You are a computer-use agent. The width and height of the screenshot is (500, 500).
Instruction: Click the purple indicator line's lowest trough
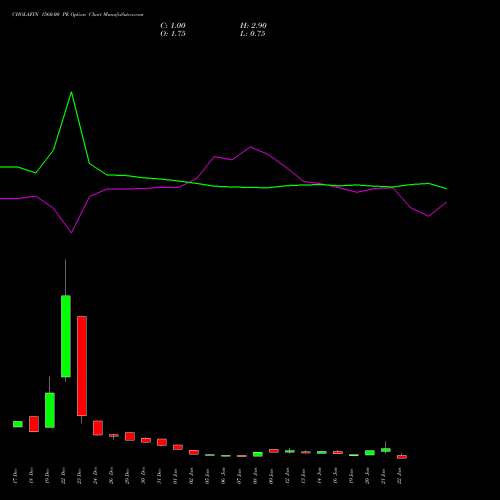[71, 232]
